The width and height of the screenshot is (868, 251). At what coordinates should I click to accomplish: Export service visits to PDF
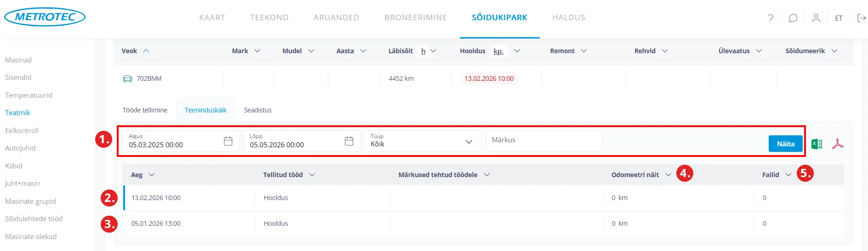(x=838, y=144)
